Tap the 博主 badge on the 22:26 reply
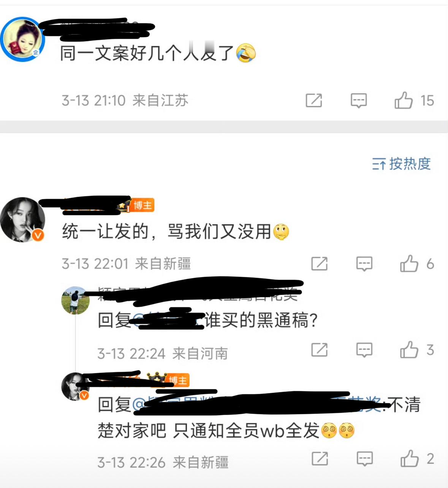 click(x=177, y=380)
